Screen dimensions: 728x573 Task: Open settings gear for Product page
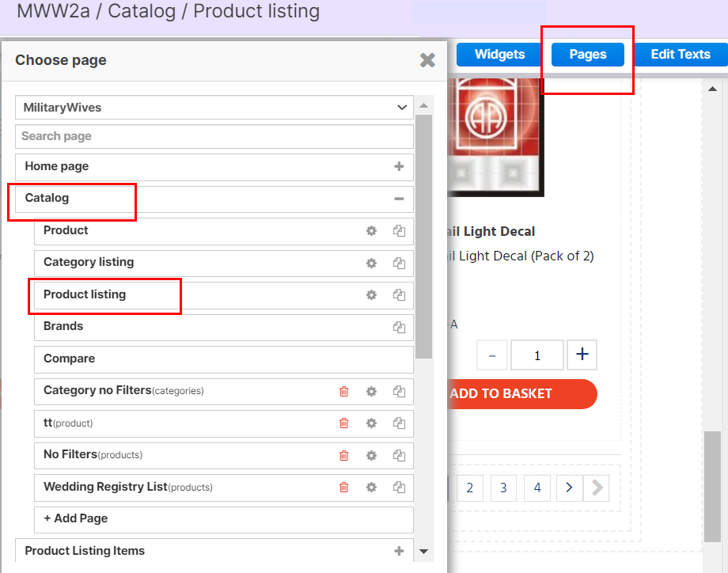pyautogui.click(x=371, y=231)
